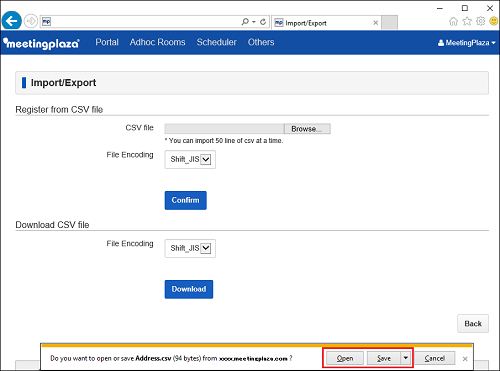Viewport: 500px width, 371px height.
Task: Close the Import/Export browser tab
Action: point(375,23)
